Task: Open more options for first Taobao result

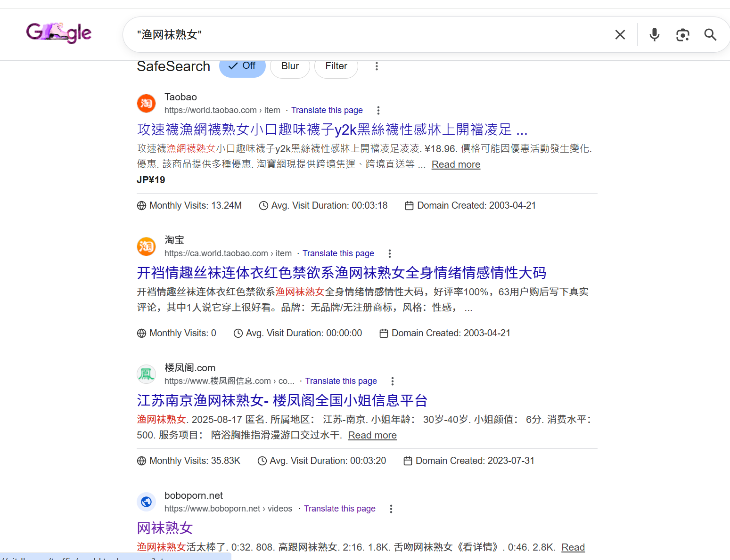Action: tap(378, 110)
